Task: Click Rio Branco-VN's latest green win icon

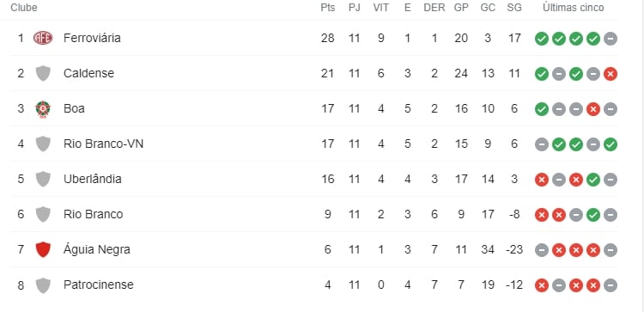Action: coord(611,144)
